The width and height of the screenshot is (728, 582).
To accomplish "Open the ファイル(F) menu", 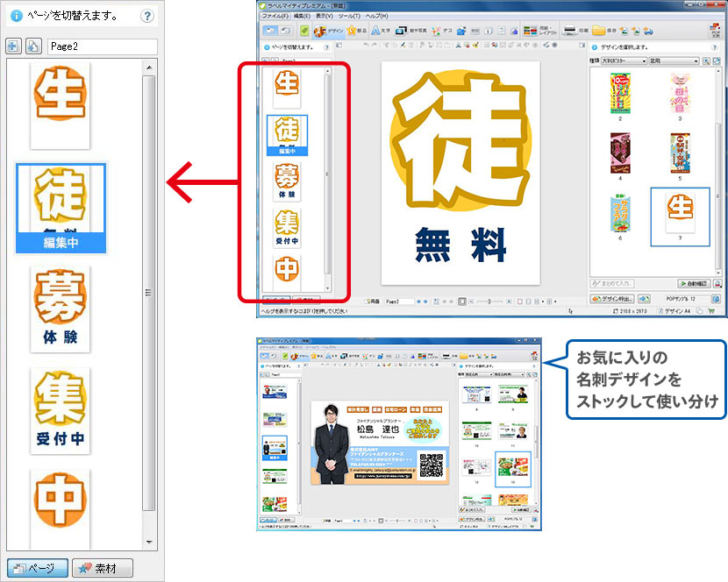I will [275, 16].
